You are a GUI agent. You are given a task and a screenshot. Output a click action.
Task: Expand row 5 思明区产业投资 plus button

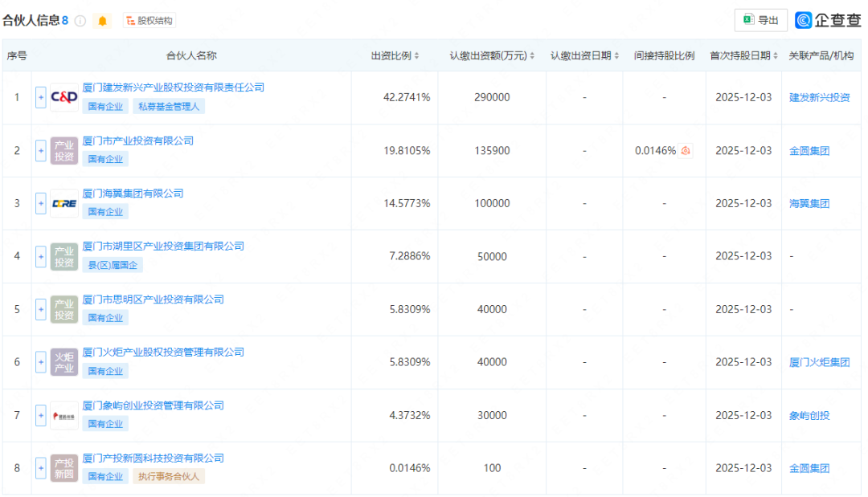pos(40,309)
